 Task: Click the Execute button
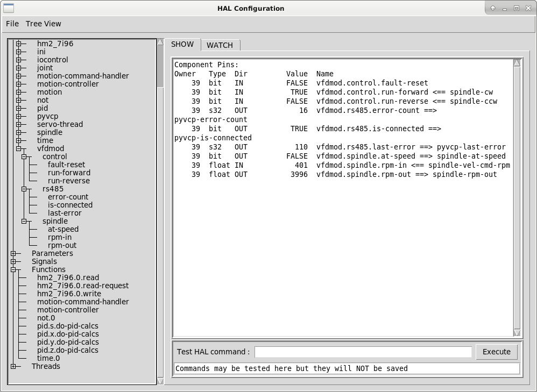click(x=497, y=352)
